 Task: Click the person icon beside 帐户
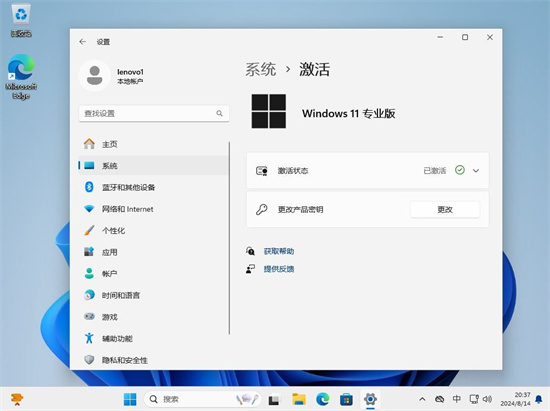click(x=89, y=274)
